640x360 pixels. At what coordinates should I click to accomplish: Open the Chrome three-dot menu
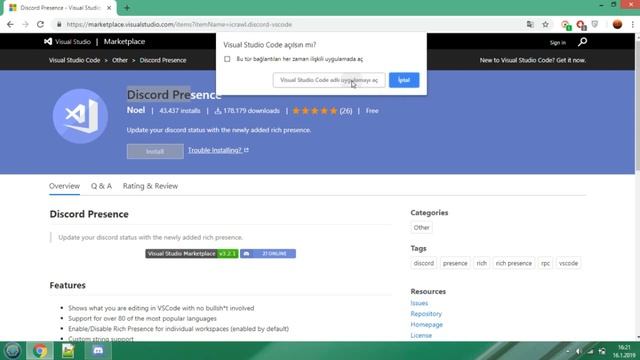click(633, 24)
